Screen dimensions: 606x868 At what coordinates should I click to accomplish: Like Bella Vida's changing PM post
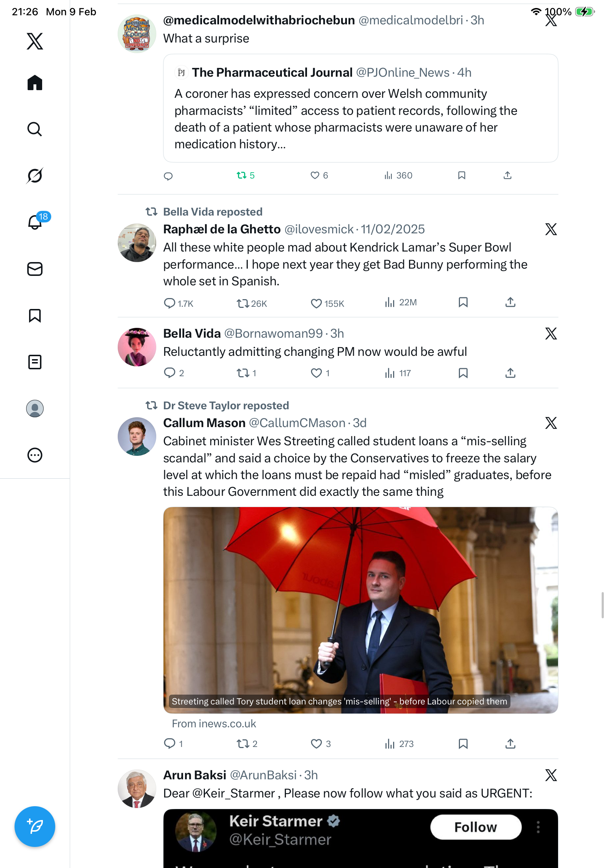(316, 373)
